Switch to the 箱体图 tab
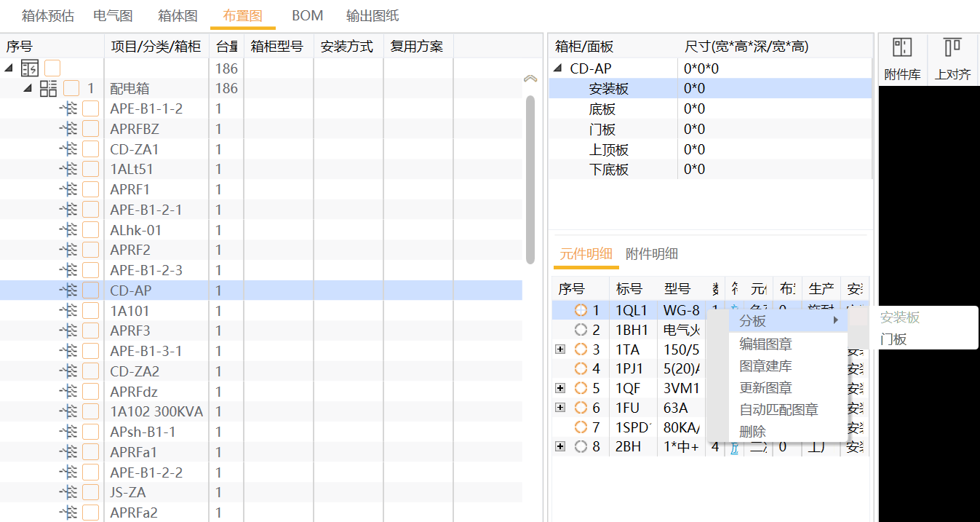Screen dimensions: 980x522 click(x=178, y=15)
